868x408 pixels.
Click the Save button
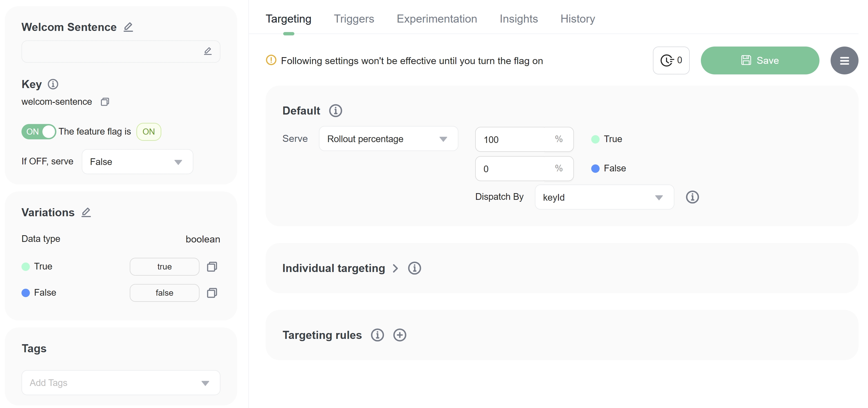point(760,60)
